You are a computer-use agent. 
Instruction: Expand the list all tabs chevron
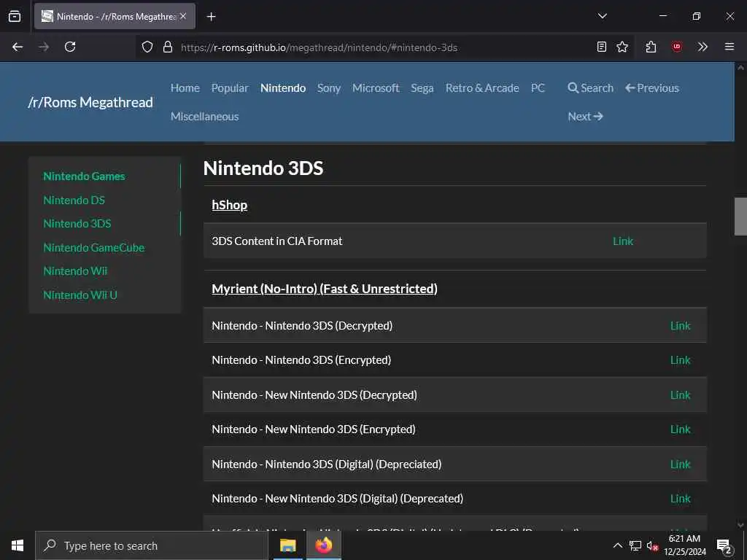coord(602,16)
